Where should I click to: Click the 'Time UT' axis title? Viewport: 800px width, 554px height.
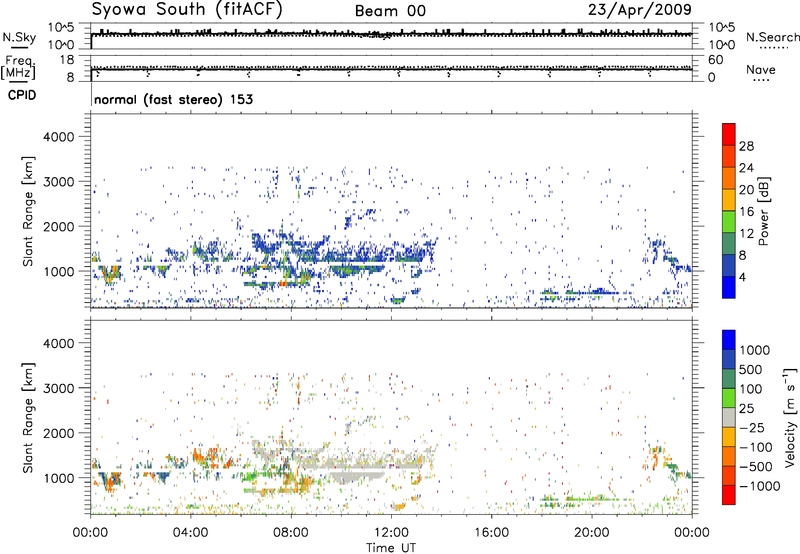[x=391, y=548]
